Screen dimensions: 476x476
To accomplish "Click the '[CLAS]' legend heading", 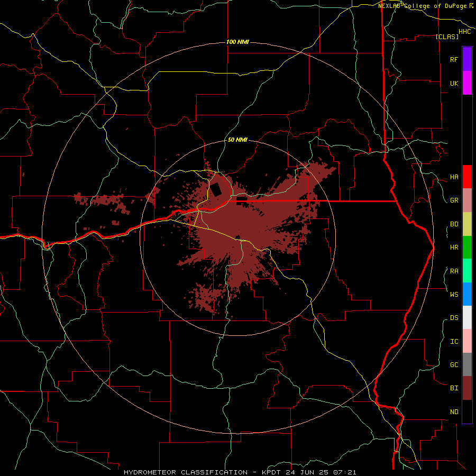I will (x=447, y=36).
